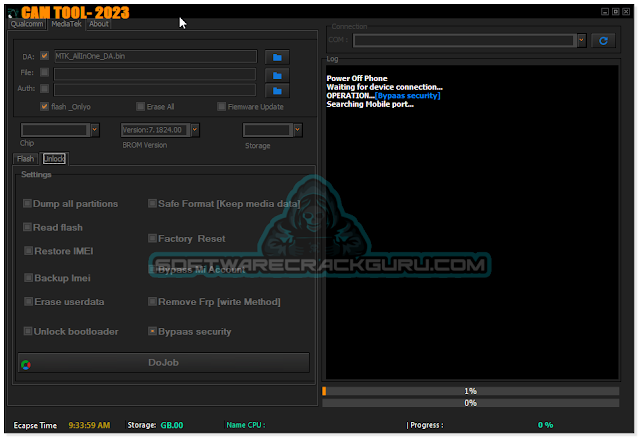Uncheck Bypaas security option

(x=152, y=331)
